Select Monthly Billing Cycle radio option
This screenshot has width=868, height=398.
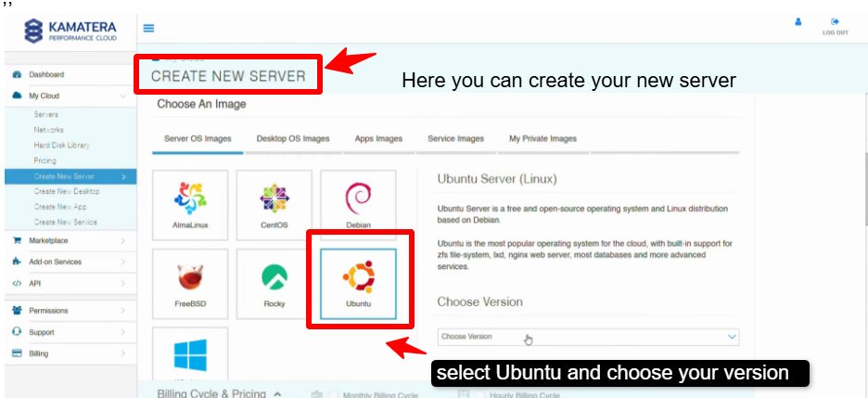point(334,394)
